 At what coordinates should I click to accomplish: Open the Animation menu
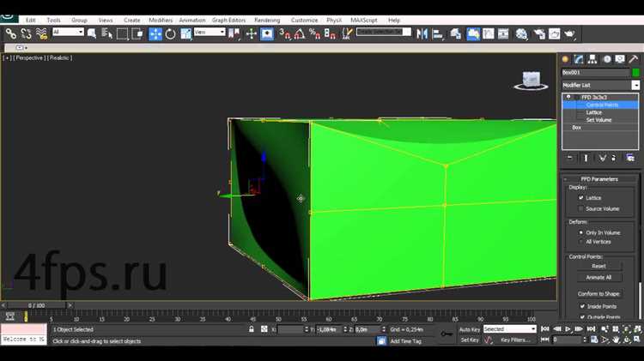192,20
